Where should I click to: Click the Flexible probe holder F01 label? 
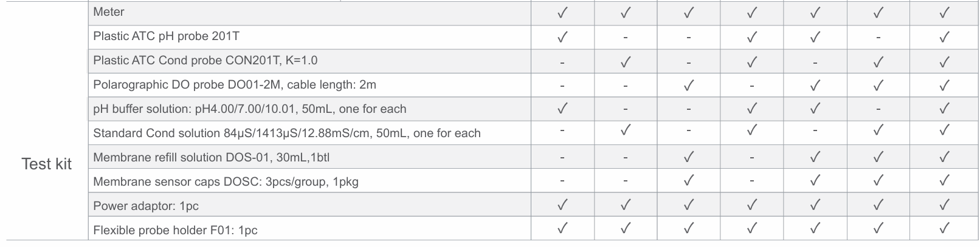click(175, 231)
